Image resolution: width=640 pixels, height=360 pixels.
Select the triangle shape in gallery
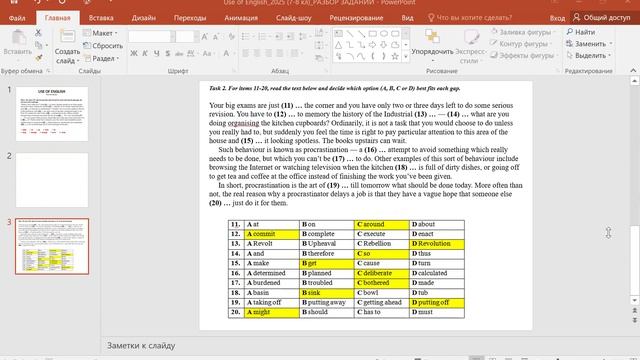tap(338, 45)
